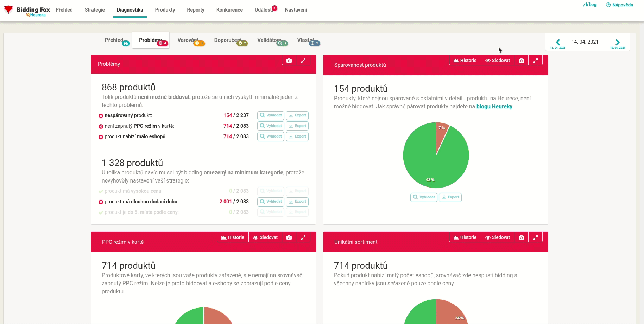Show Historie for Unikátní sortiment
The image size is (644, 324).
click(465, 237)
